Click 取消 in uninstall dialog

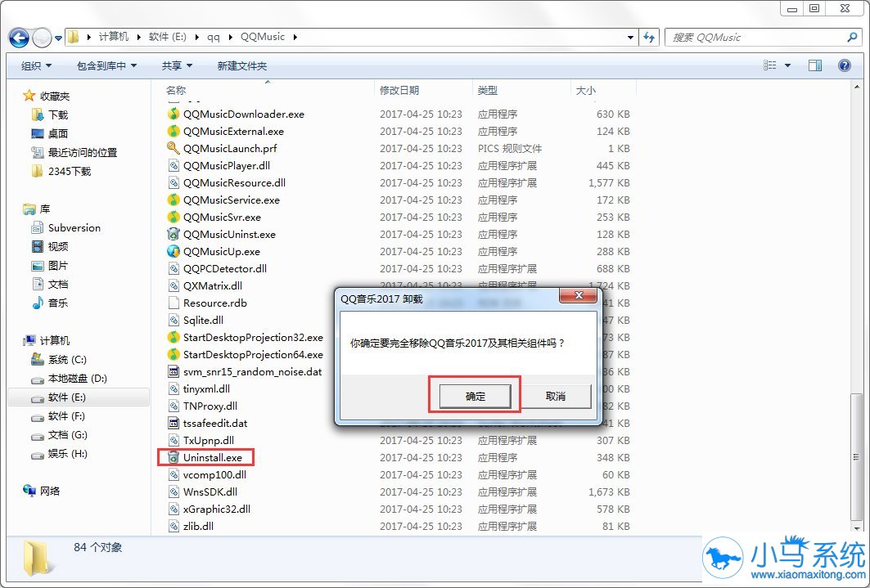point(556,397)
